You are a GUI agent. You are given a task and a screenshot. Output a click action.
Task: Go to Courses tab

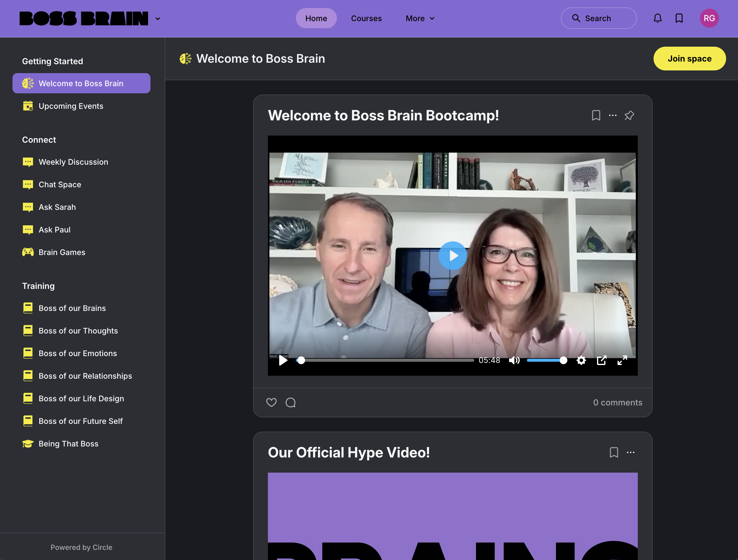[366, 18]
